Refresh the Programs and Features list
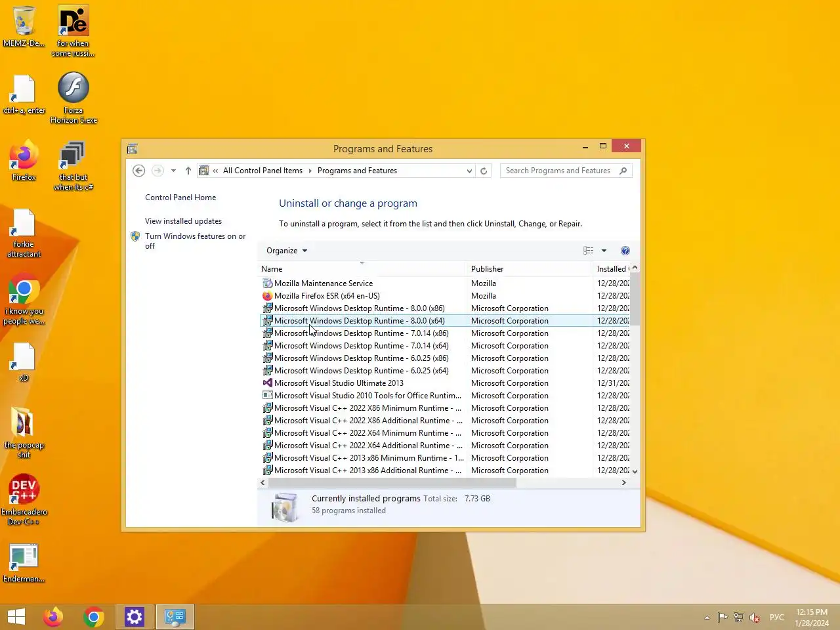Viewport: 840px width, 630px height. (484, 171)
